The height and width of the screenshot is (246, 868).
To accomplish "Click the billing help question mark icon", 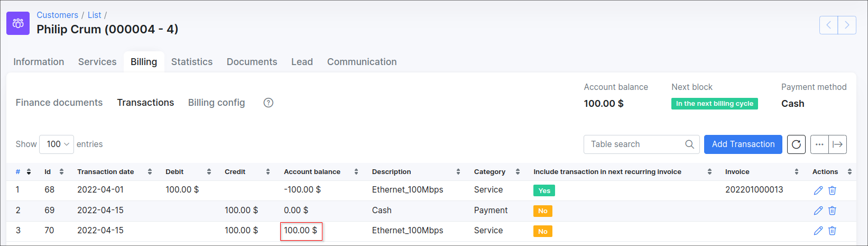I will [x=269, y=103].
